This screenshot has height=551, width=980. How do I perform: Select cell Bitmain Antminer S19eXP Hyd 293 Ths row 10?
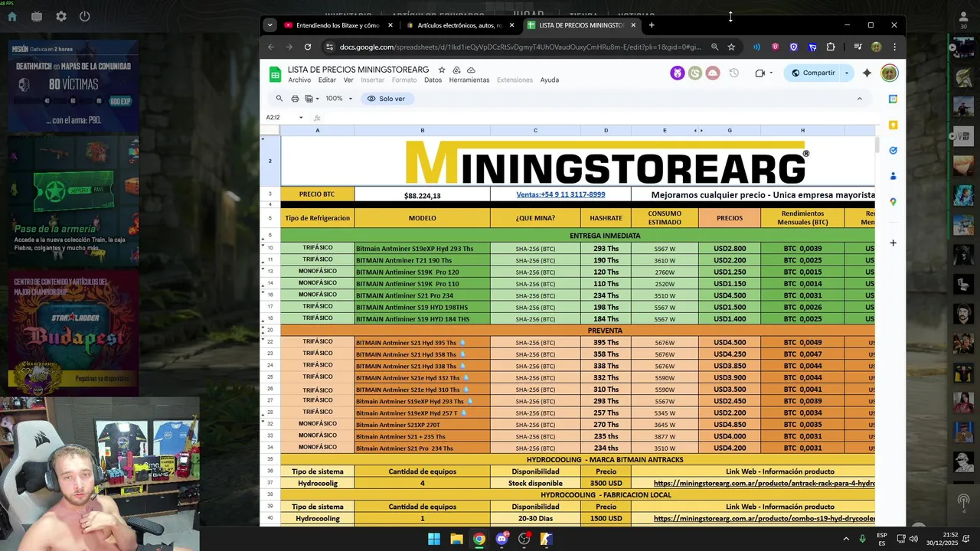point(422,249)
